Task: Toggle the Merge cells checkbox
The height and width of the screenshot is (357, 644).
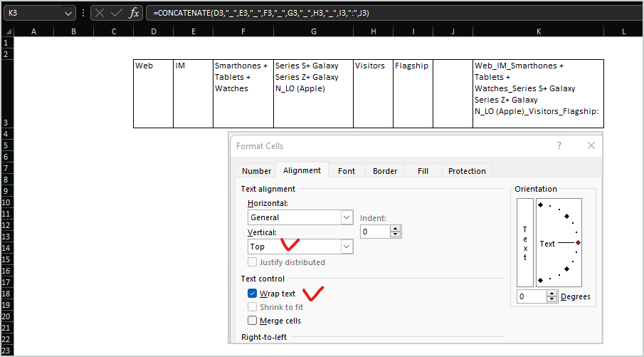Action: click(252, 321)
